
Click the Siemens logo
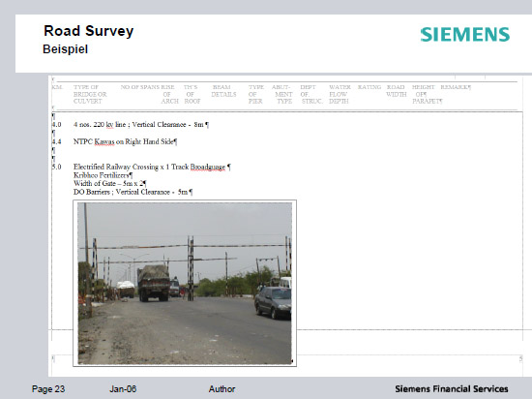pos(465,35)
